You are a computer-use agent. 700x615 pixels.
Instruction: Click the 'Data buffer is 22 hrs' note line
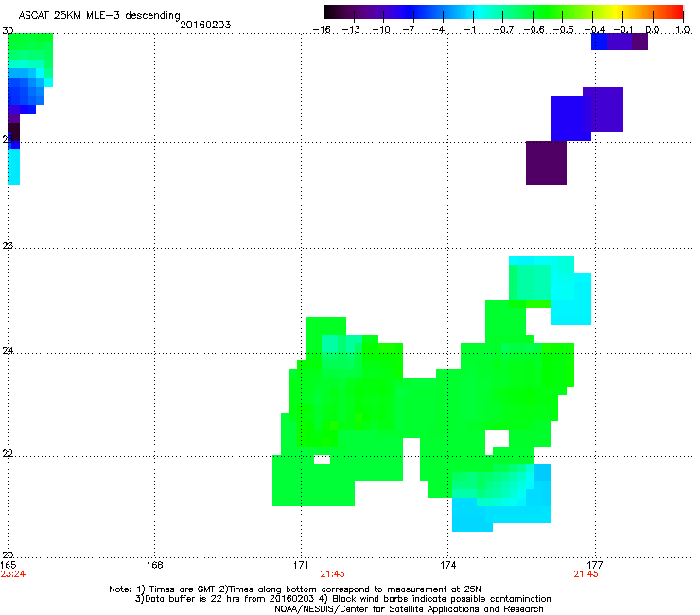[342, 599]
